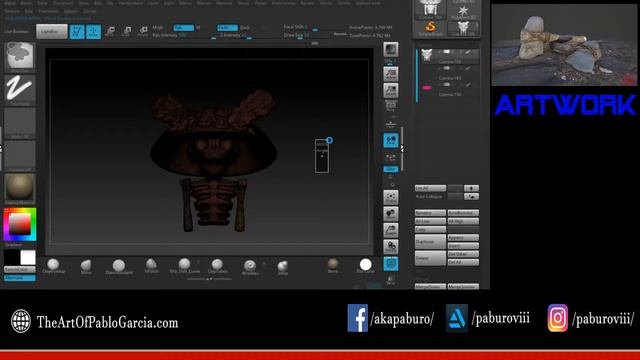Open the empty texture slot picker
The image size is (640, 360).
tap(20, 156)
